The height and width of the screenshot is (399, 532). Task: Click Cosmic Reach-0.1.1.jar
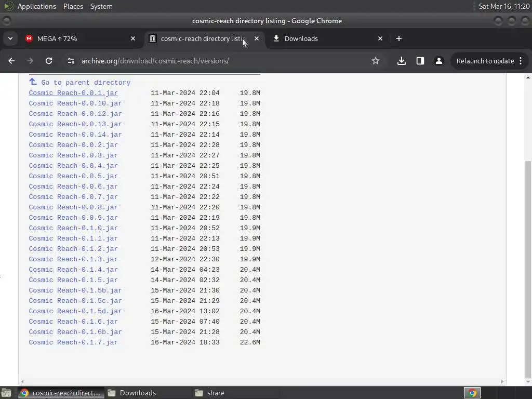[x=73, y=238]
